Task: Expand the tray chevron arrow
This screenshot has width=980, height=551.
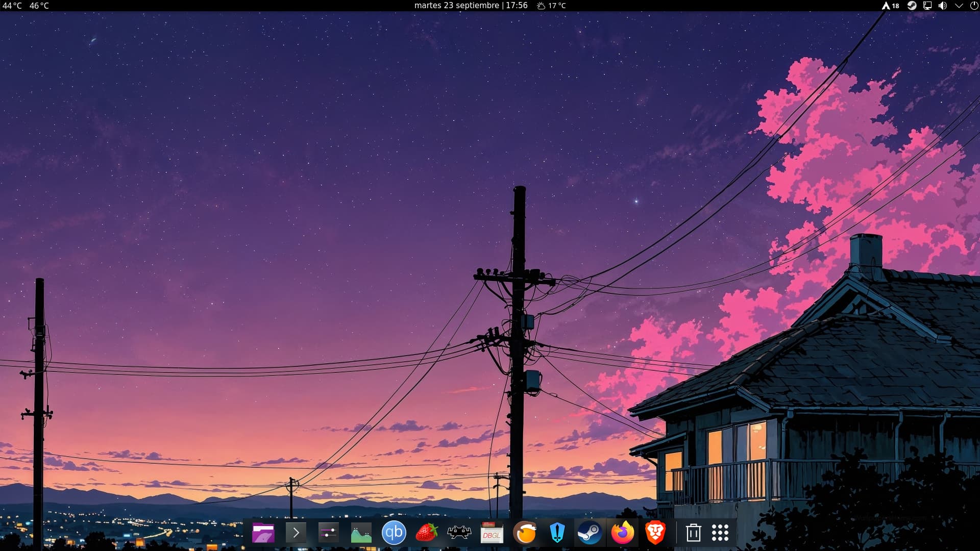Action: coord(959,6)
